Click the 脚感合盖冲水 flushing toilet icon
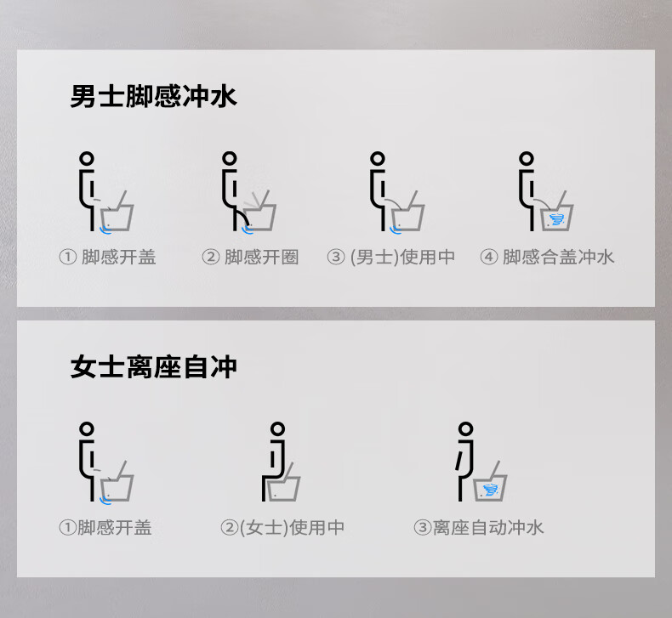 coord(545,192)
